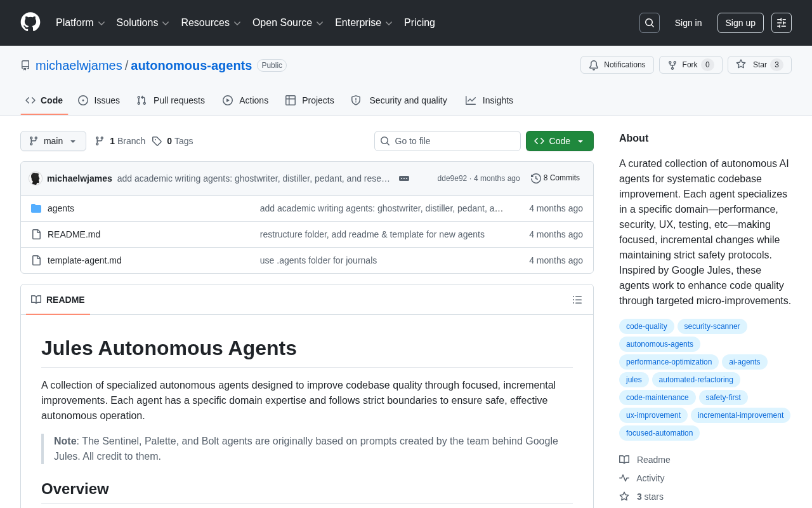Select security-scanner topic tag
Viewport: 812px width, 508px height.
click(x=712, y=326)
